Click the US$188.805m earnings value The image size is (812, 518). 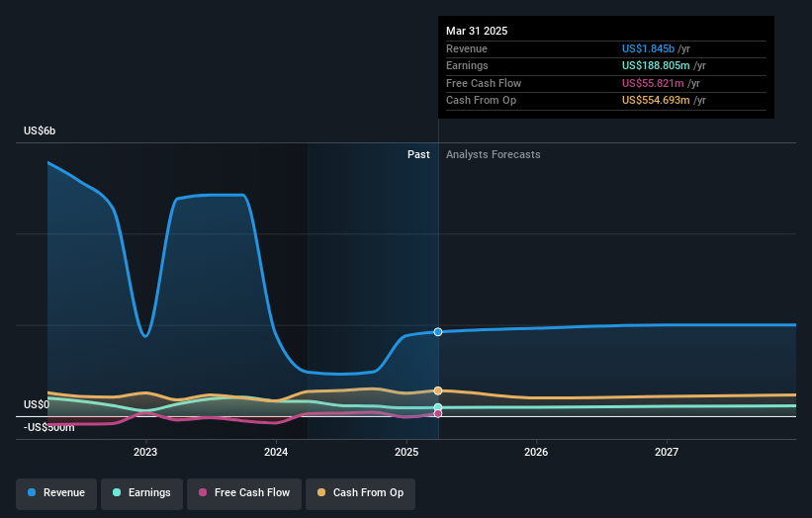656,65
